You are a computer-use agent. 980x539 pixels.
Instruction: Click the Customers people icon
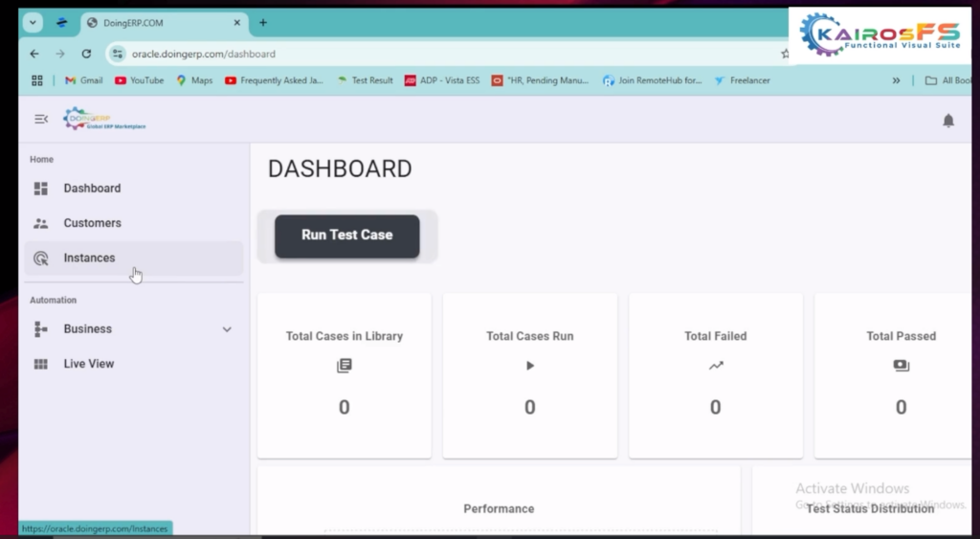pos(41,223)
